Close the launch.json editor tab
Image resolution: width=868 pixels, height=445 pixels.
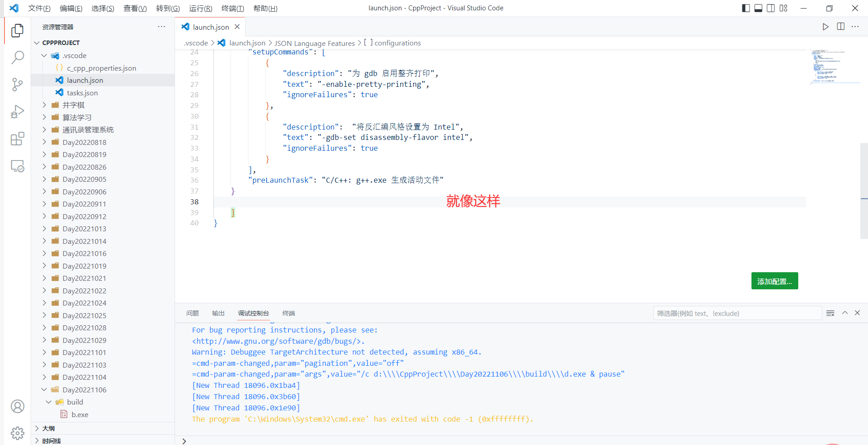coord(237,27)
